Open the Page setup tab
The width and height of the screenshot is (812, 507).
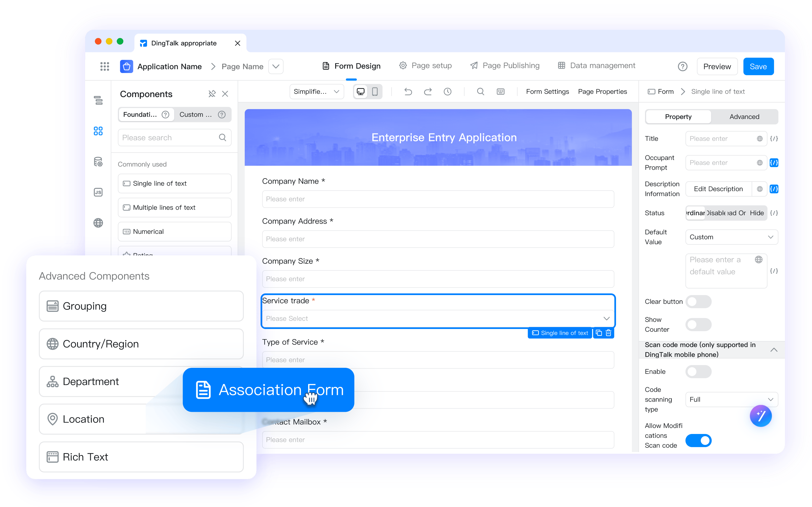(425, 66)
